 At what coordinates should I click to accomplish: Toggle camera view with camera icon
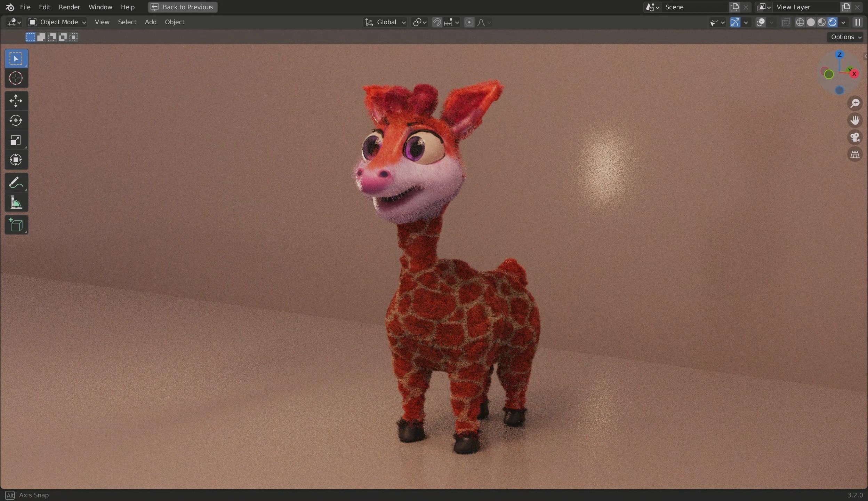855,137
